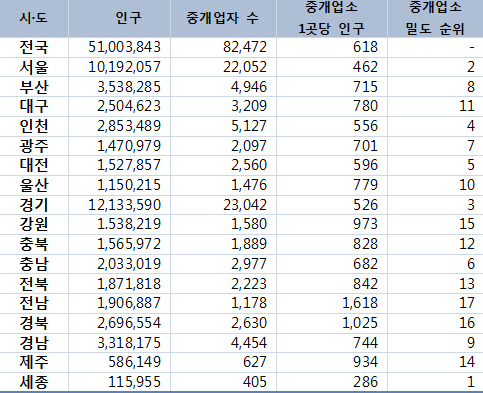
Task: Click the 대전 row label
Action: [x=34, y=165]
